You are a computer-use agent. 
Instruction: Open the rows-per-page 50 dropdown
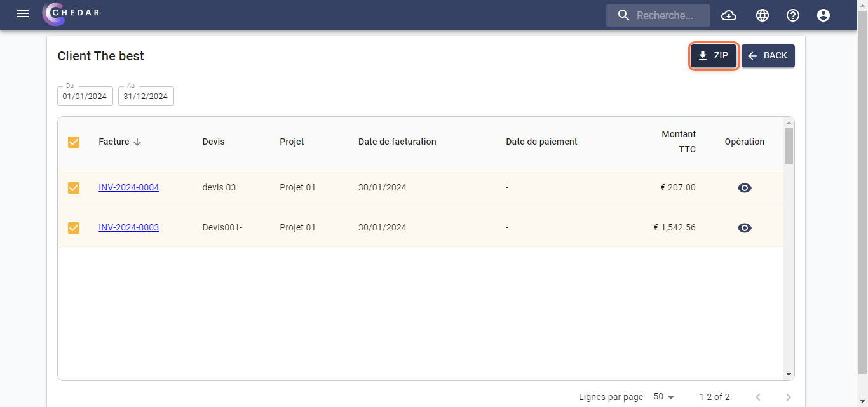pyautogui.click(x=664, y=397)
